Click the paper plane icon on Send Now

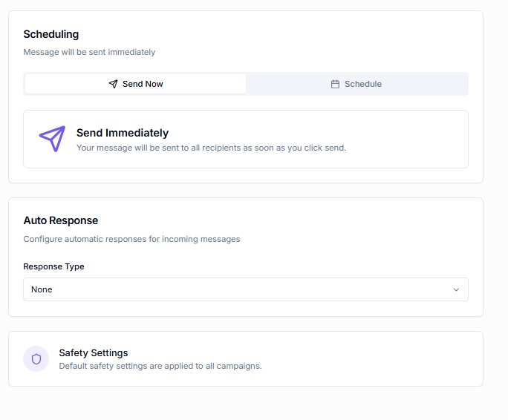click(113, 84)
